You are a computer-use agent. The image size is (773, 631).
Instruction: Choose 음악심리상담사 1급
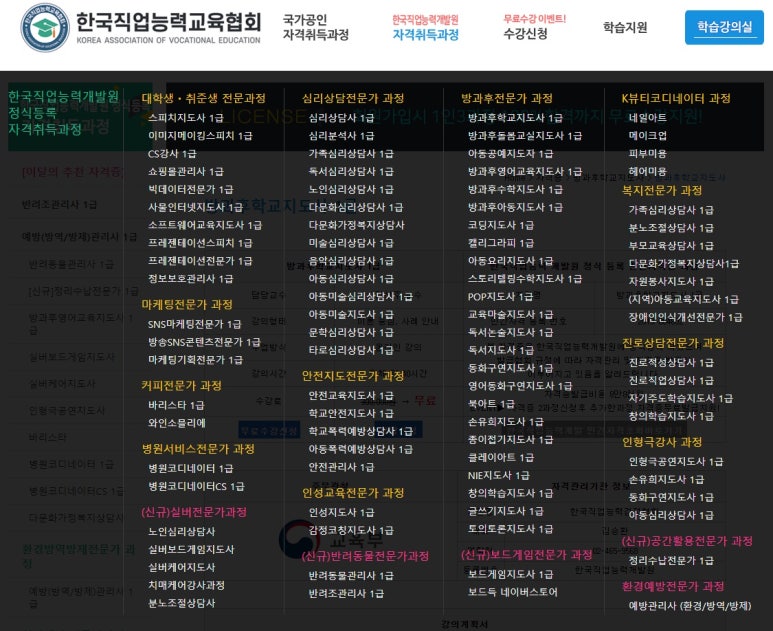click(351, 260)
